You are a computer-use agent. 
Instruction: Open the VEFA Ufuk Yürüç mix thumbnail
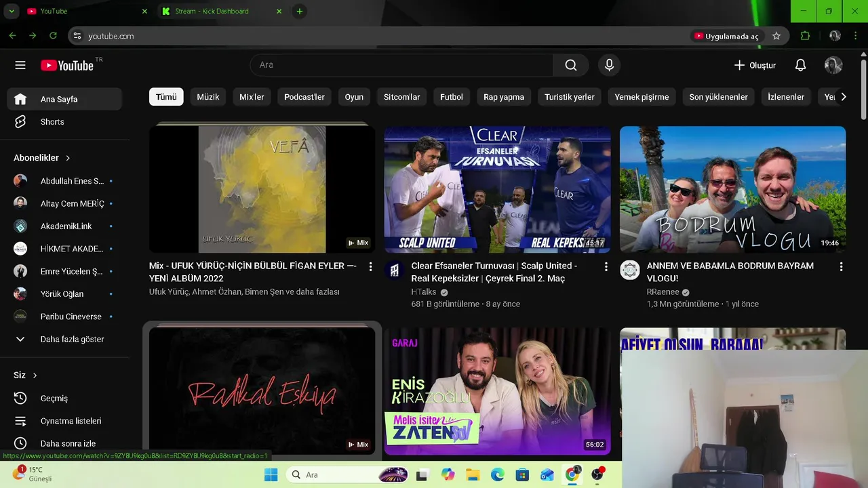(262, 189)
